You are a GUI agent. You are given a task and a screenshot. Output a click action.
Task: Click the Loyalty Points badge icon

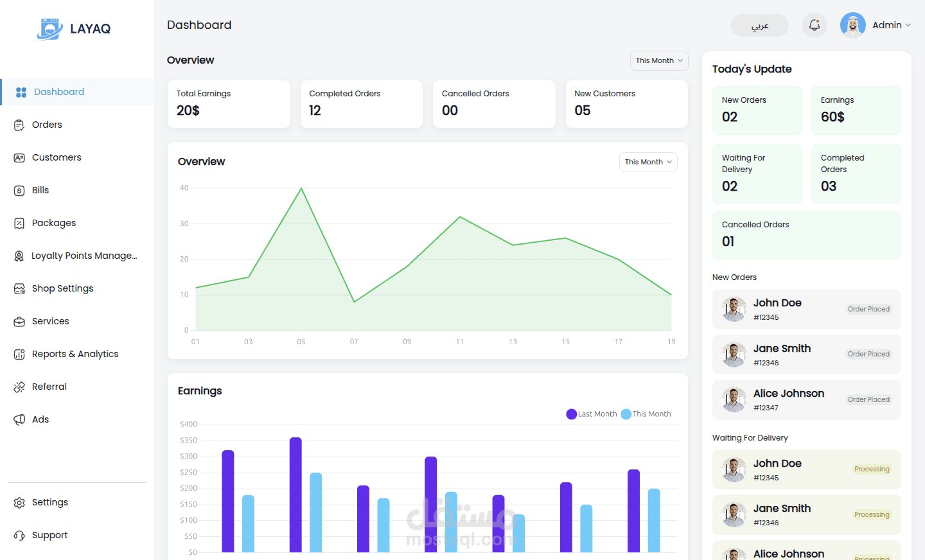(19, 256)
